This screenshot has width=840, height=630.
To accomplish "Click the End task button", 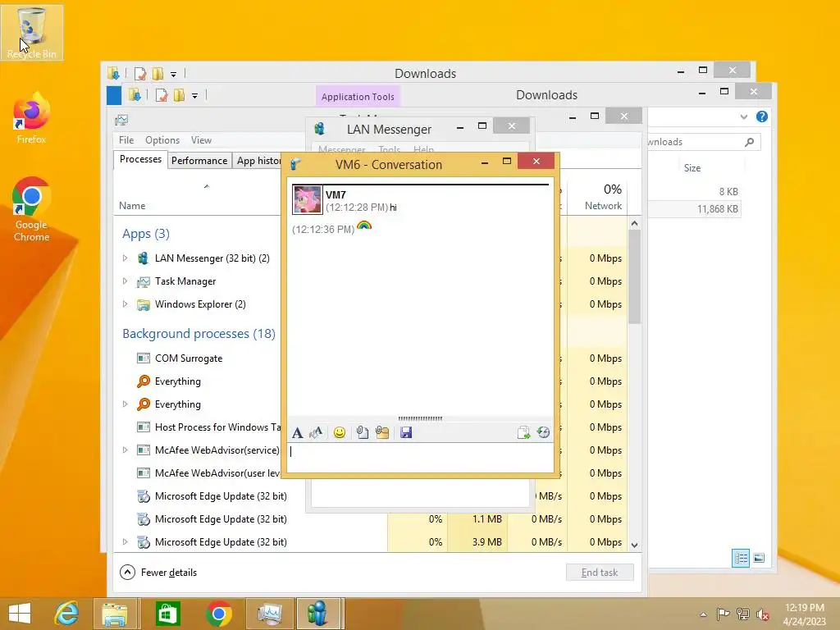I will pos(600,572).
